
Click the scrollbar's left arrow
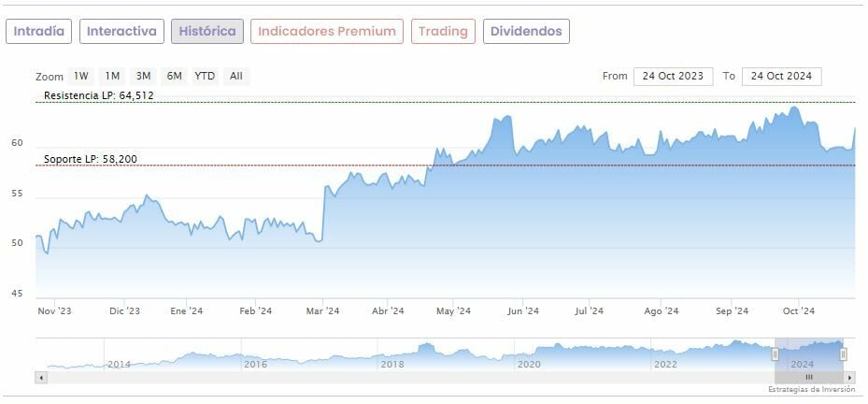pos(40,377)
